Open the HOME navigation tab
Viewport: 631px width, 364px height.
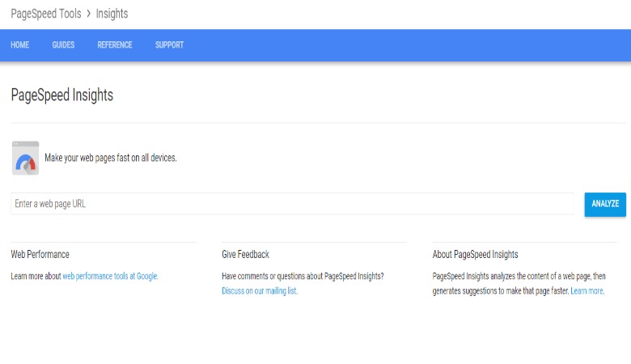click(19, 45)
